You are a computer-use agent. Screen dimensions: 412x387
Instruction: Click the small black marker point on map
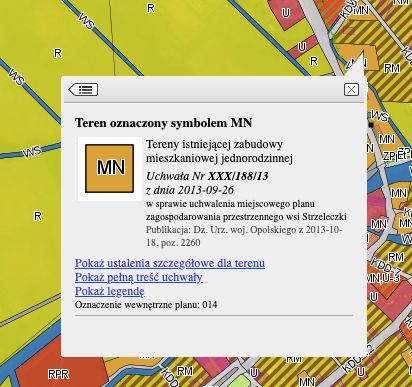[x=371, y=125]
